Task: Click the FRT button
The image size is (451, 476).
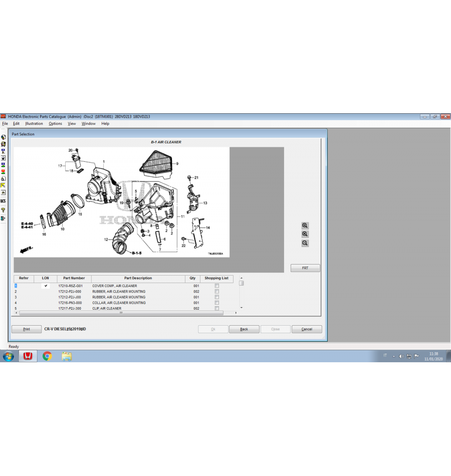Action: pyautogui.click(x=305, y=268)
